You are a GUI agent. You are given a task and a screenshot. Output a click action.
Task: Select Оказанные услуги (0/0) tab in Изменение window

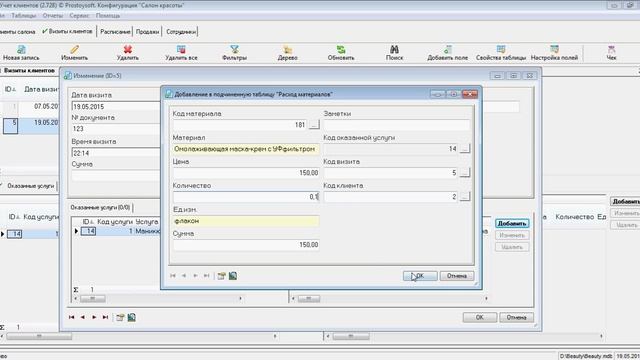click(x=100, y=207)
